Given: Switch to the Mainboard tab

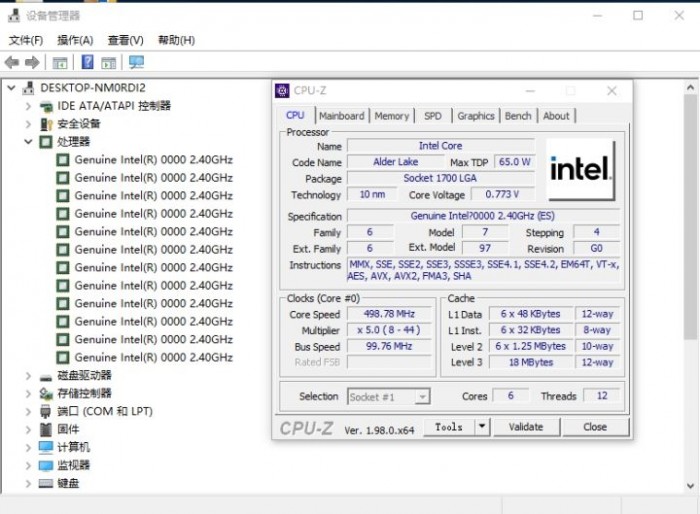Looking at the screenshot, I should point(341,116).
